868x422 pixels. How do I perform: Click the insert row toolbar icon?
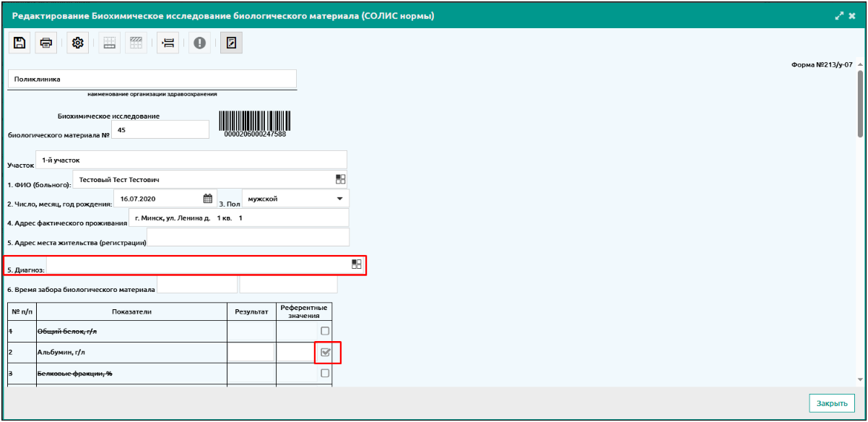(168, 43)
